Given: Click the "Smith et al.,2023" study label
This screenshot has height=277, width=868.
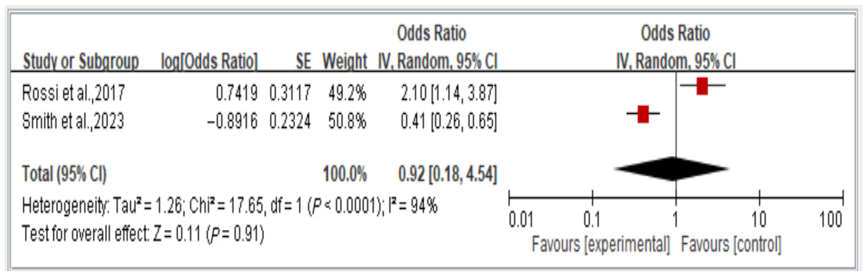Looking at the screenshot, I should point(73,121).
